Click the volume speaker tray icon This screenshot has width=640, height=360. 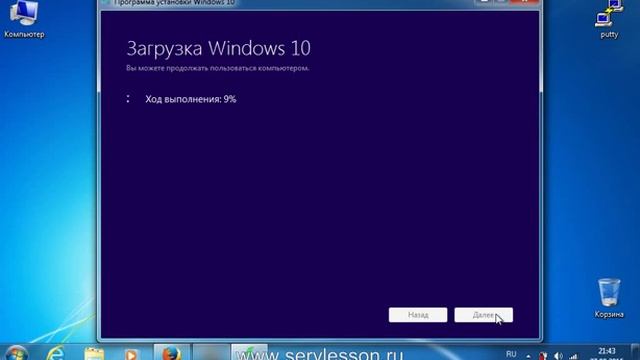[559, 356]
